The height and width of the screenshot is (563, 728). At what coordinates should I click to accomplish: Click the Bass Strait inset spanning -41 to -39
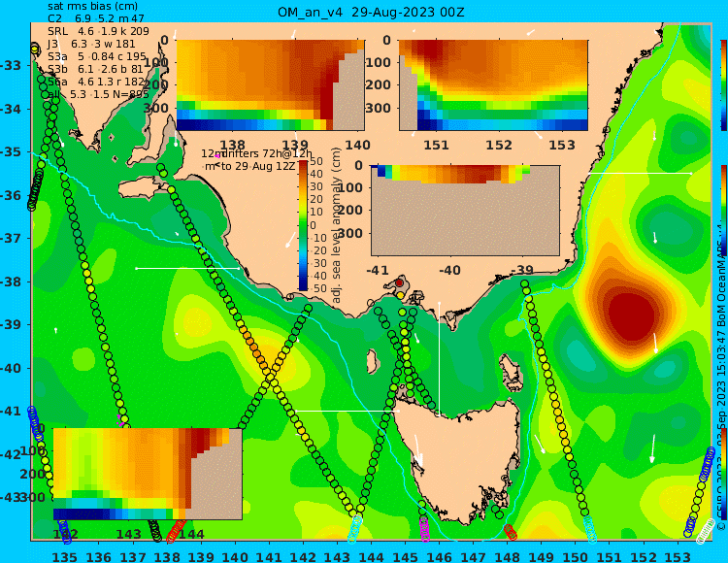click(x=465, y=211)
